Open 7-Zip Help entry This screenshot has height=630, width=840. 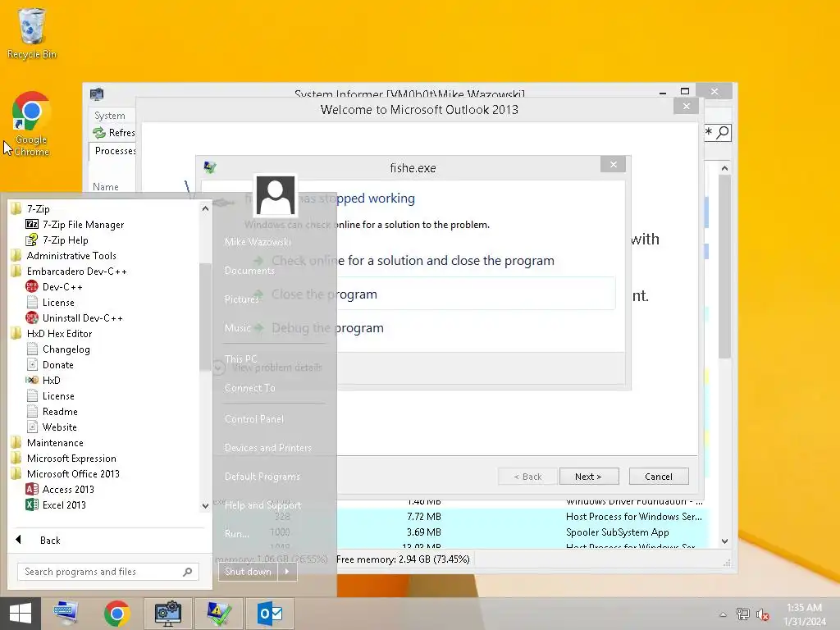tap(57, 240)
